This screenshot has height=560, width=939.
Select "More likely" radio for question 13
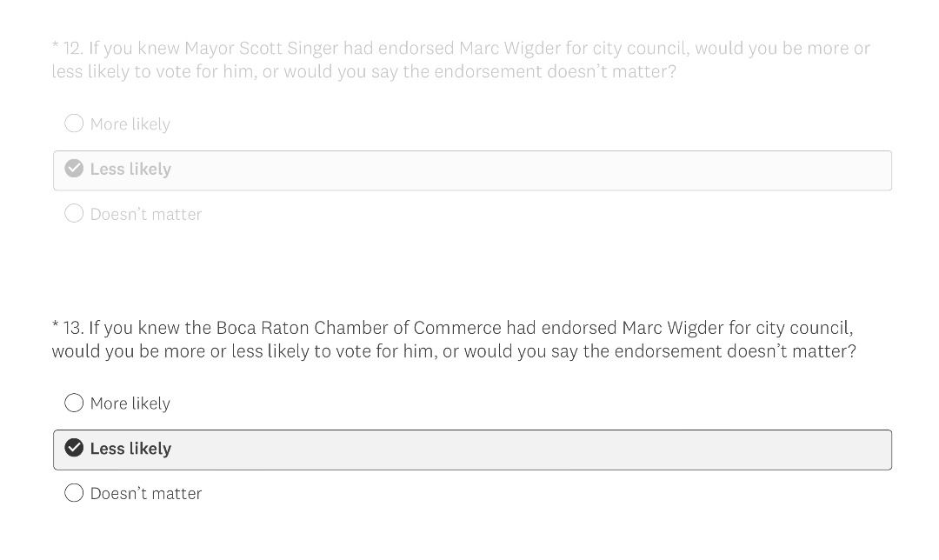[x=74, y=403]
